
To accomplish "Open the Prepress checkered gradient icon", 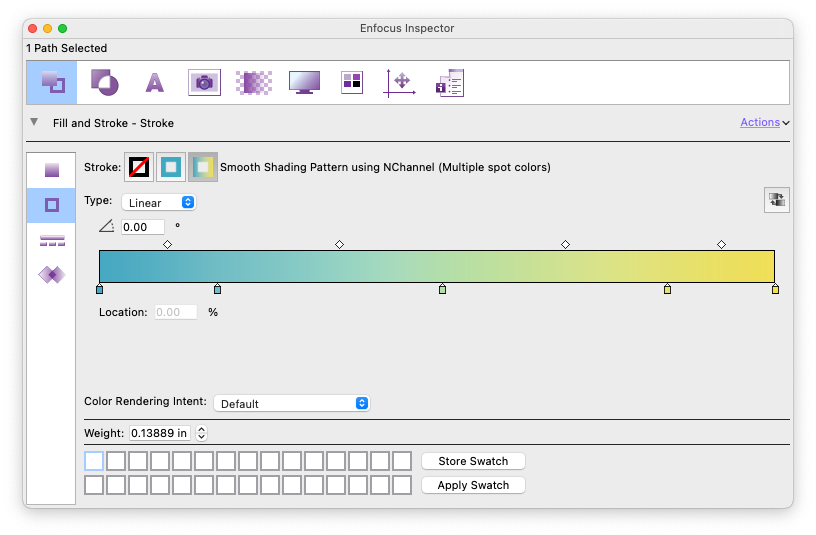I will click(x=254, y=83).
